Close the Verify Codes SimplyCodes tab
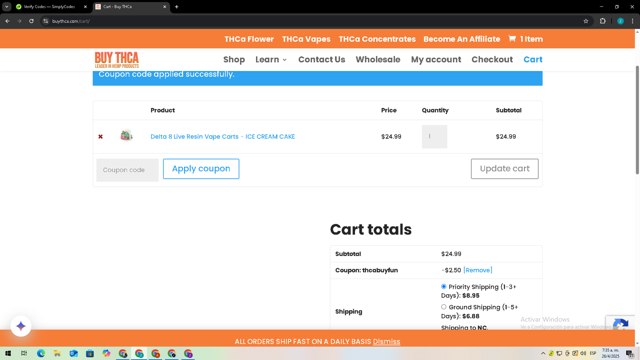The height and width of the screenshot is (360, 640). tap(85, 7)
